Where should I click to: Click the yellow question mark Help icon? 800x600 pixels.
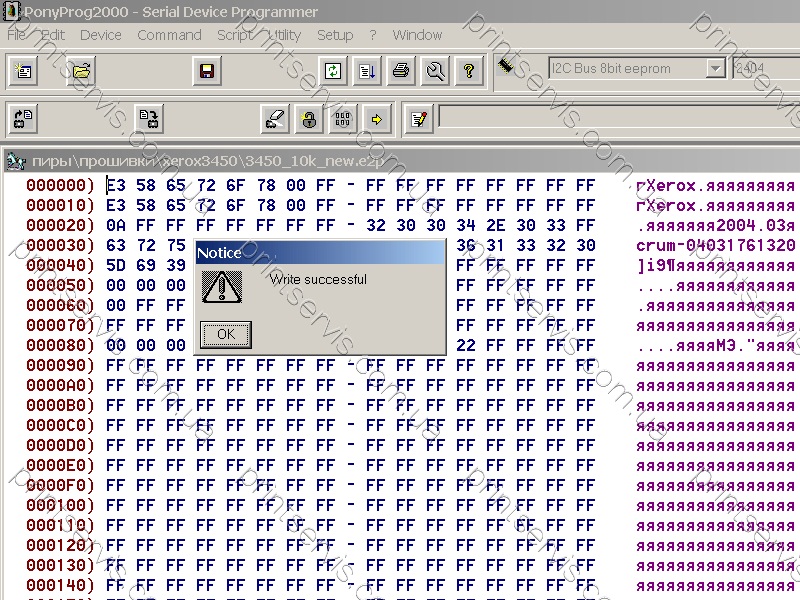469,70
